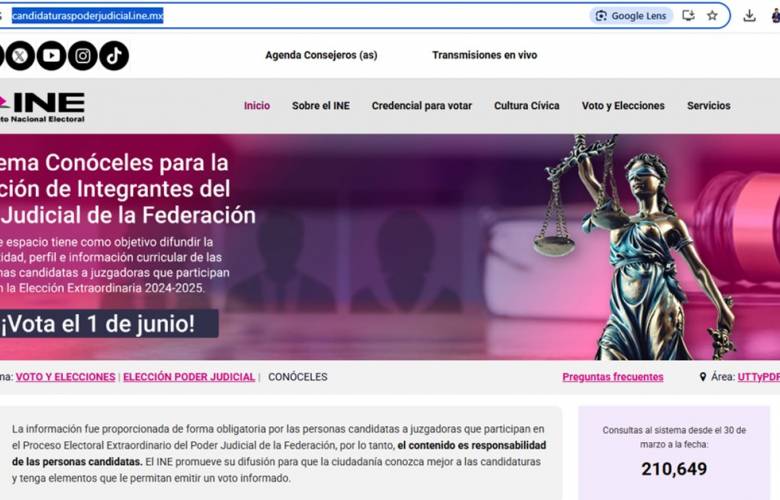Open the Sobre el INE menu
The image size is (780, 500).
coord(321,105)
